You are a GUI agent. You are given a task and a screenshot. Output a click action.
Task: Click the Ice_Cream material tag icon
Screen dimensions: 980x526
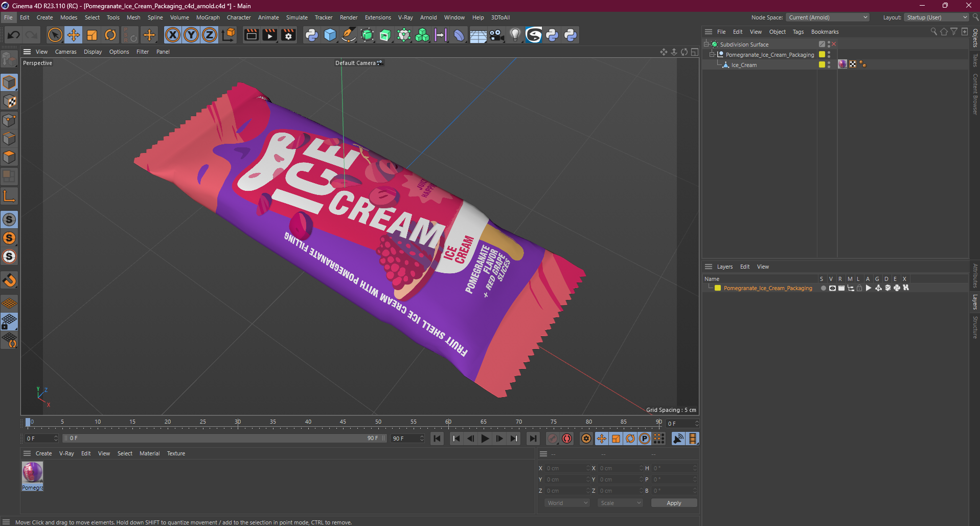coord(842,64)
